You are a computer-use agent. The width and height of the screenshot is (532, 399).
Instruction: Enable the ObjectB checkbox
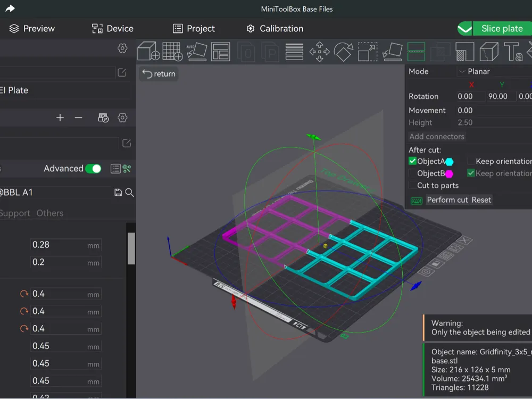click(x=412, y=173)
